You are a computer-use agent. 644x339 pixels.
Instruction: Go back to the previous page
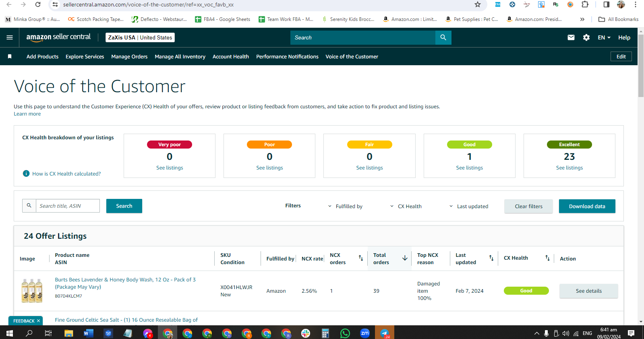point(9,4)
